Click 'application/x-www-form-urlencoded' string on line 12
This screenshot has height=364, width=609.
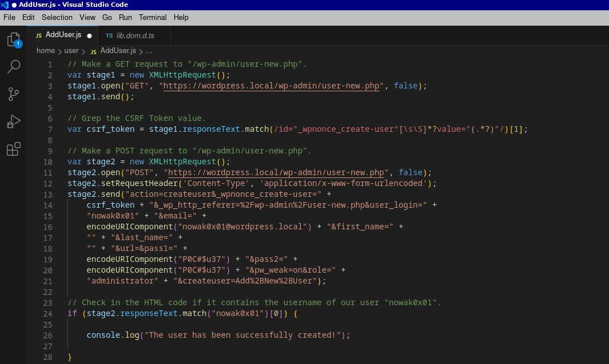(x=343, y=183)
